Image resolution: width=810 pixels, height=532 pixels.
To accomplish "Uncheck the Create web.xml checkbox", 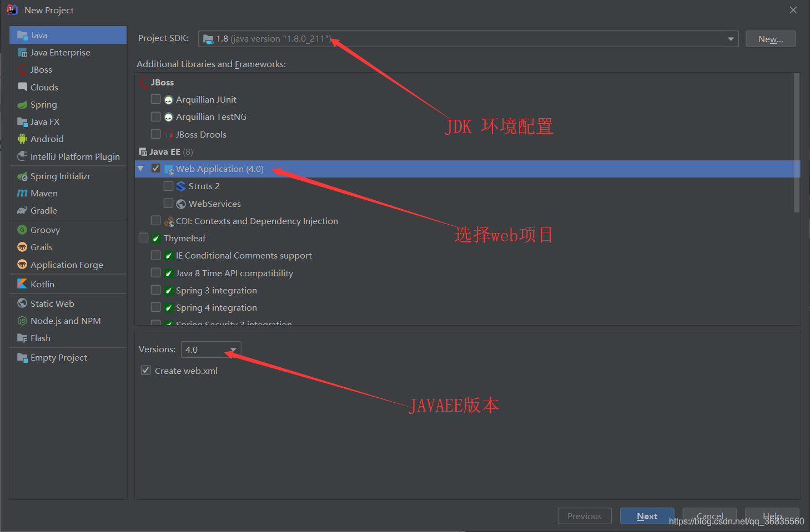I will 146,370.
